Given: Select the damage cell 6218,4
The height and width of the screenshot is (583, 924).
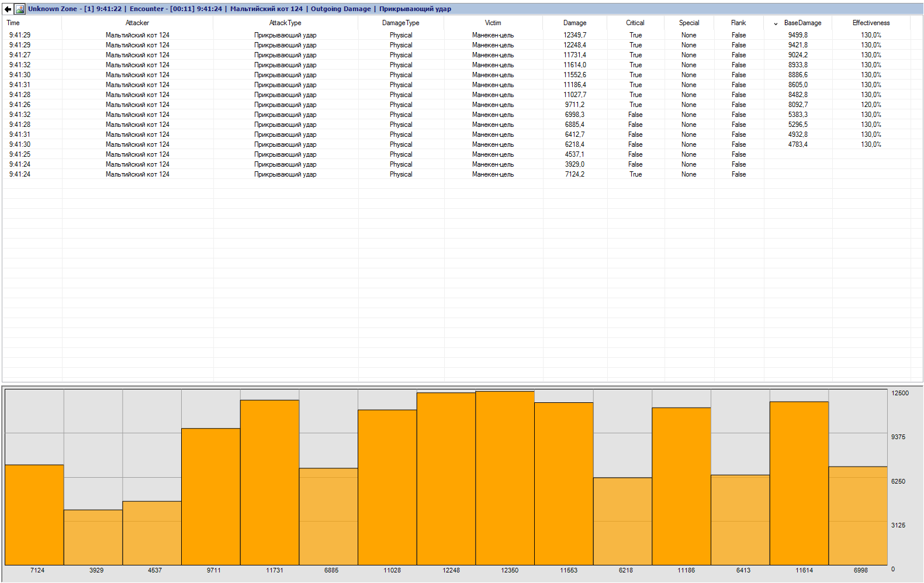Looking at the screenshot, I should [575, 144].
